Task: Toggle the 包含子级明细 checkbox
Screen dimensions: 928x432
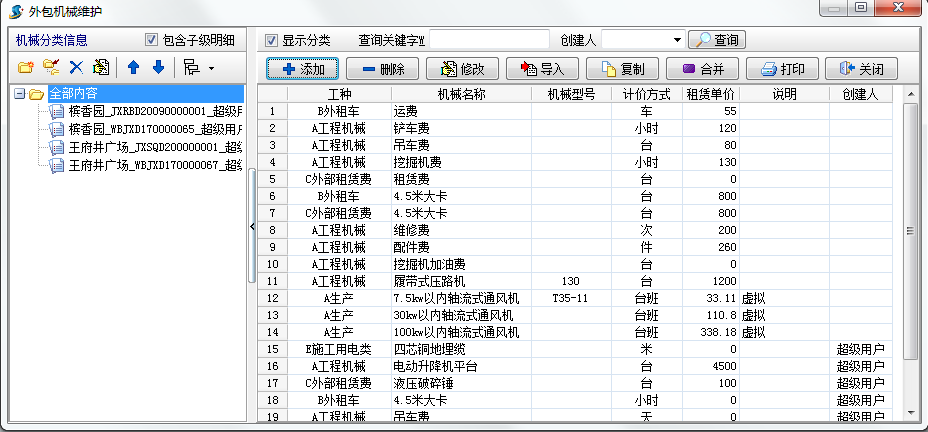Action: [x=152, y=41]
